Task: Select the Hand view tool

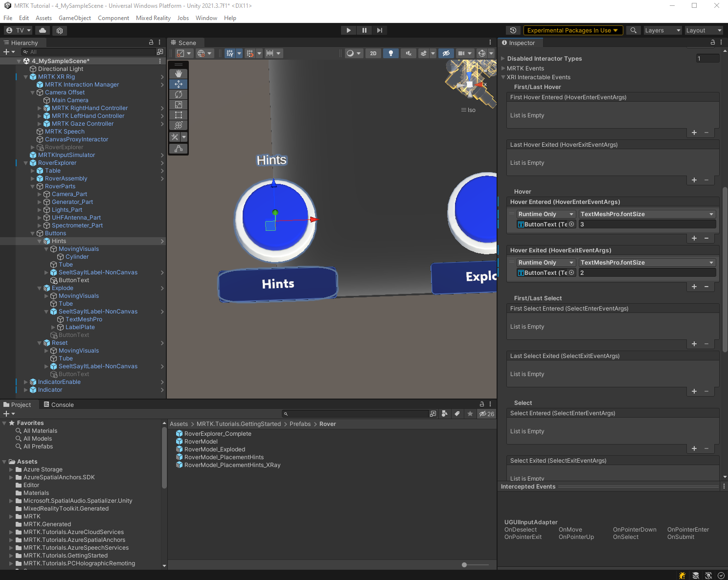Action: coord(179,74)
